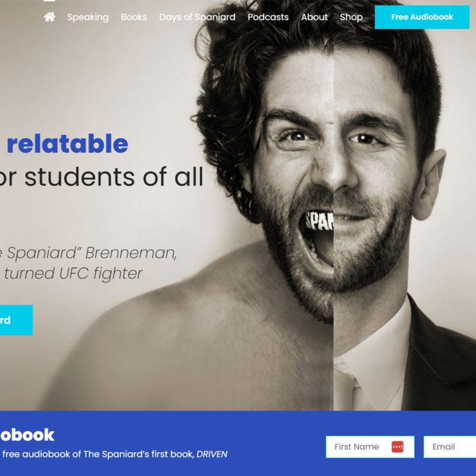The width and height of the screenshot is (476, 476).
Task: Click the Free Audiobook button
Action: tap(422, 17)
